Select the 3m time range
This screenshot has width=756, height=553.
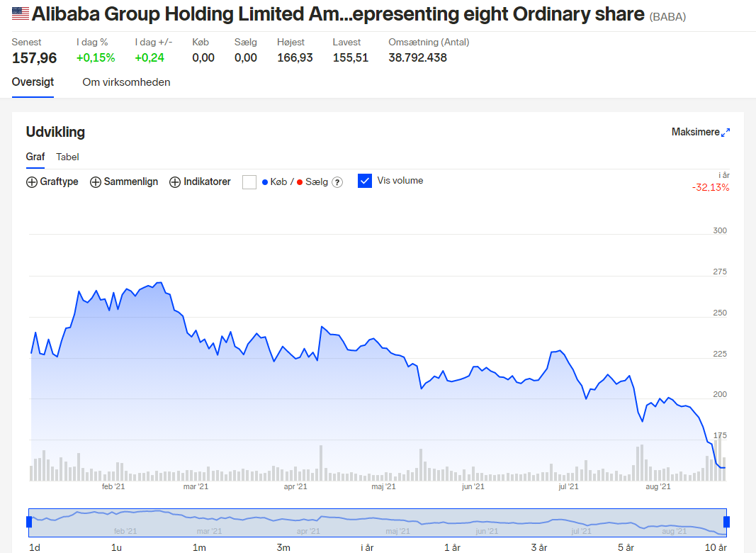[x=283, y=547]
